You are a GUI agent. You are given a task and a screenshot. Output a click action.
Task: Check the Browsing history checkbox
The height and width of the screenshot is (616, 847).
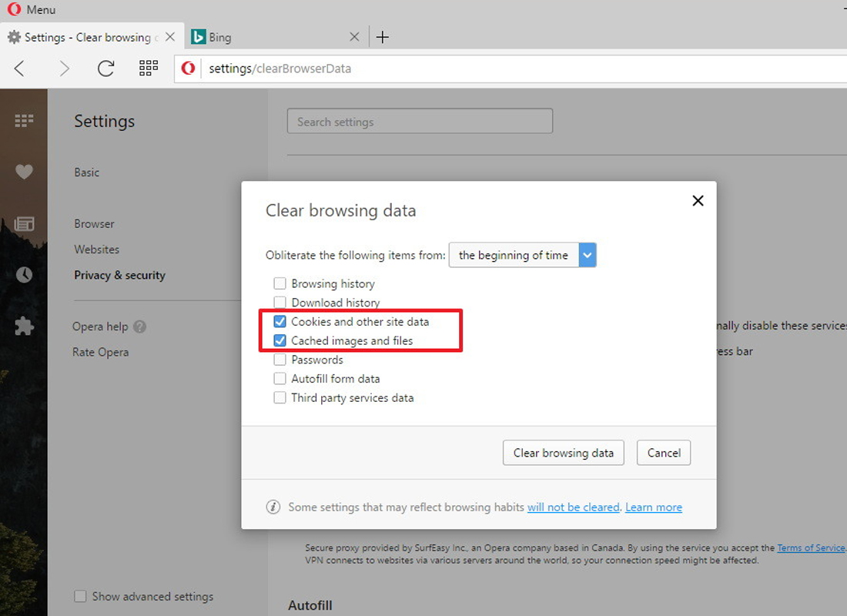tap(280, 283)
